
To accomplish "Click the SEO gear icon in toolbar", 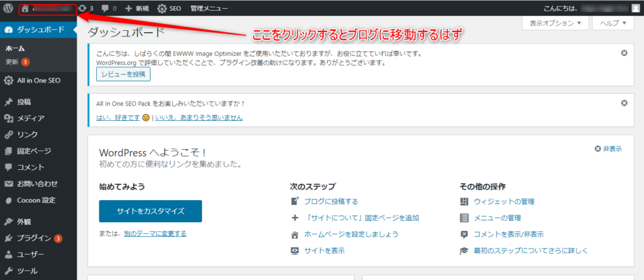I will (162, 9).
